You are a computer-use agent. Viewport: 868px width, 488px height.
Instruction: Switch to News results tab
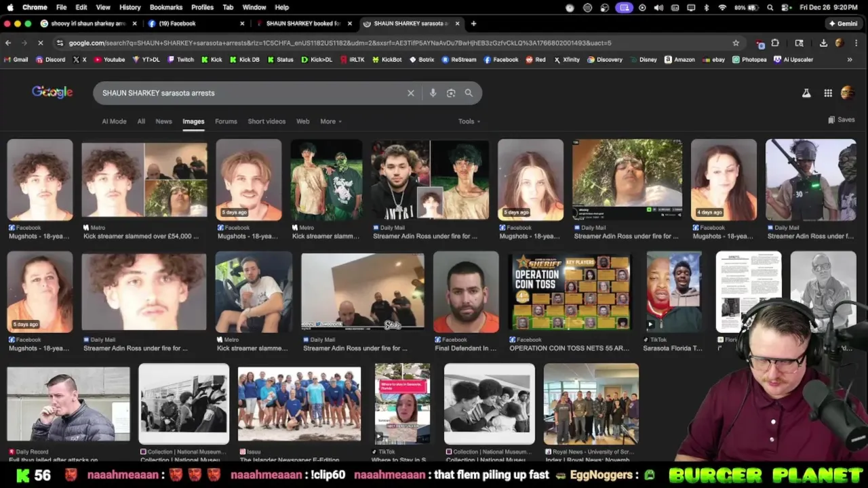(163, 121)
